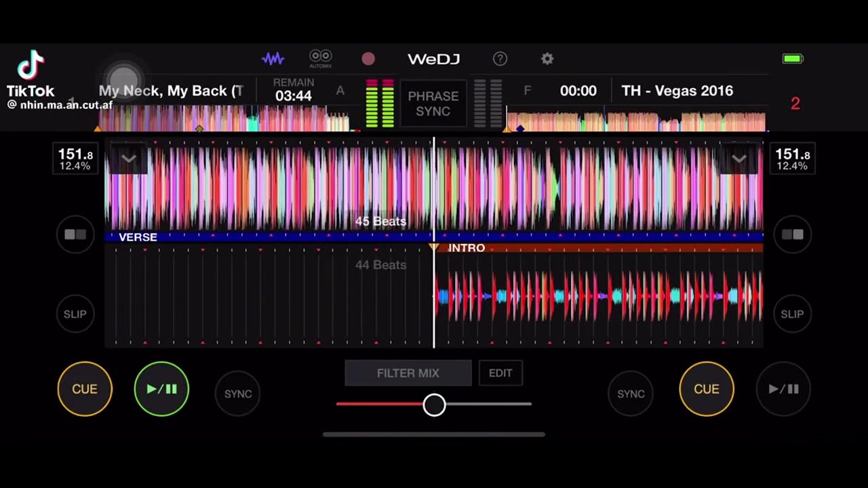The height and width of the screenshot is (488, 868).
Task: Open the waveform view icon
Action: 273,59
